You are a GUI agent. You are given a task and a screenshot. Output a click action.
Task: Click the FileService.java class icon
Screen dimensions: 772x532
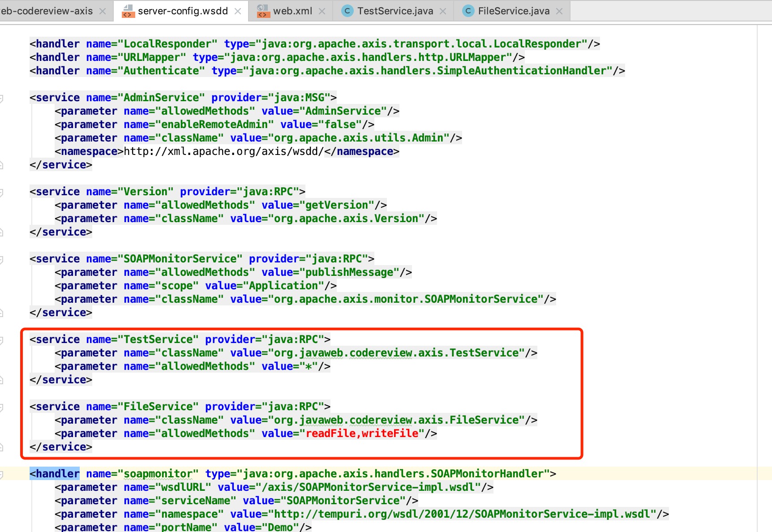tap(468, 11)
